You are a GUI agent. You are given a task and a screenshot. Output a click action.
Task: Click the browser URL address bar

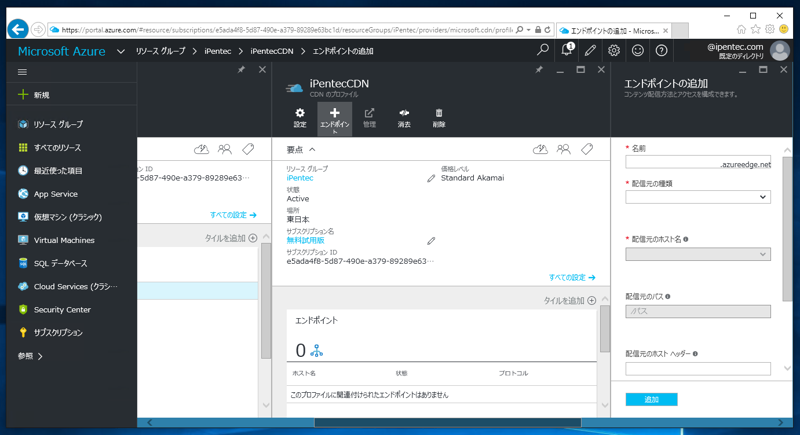287,30
